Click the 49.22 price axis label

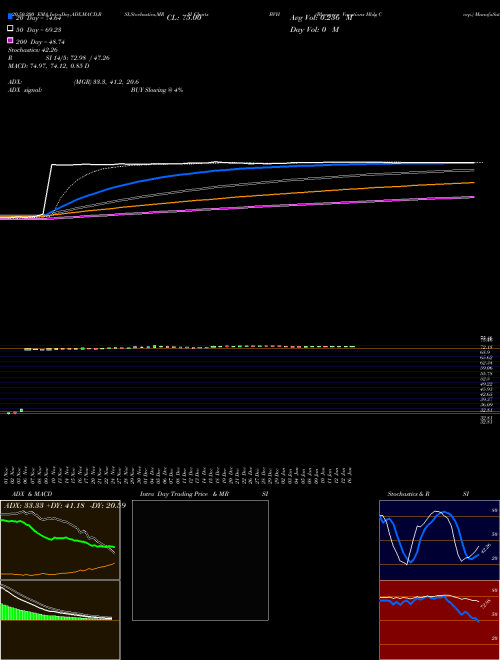(x=487, y=384)
